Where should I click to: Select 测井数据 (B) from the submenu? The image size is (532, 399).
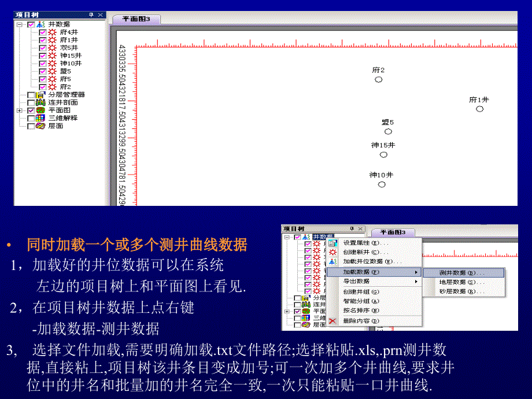[464, 273]
